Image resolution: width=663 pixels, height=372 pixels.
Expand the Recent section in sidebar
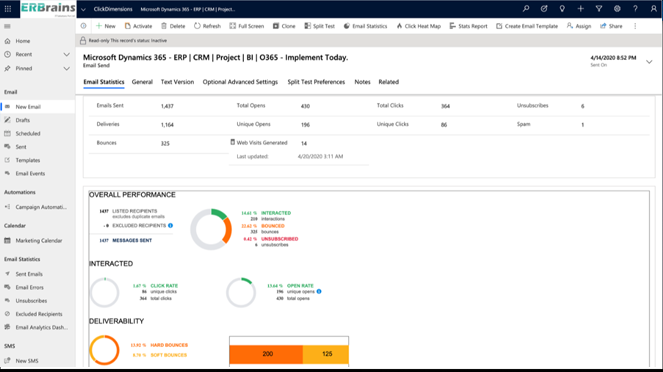[x=66, y=55]
